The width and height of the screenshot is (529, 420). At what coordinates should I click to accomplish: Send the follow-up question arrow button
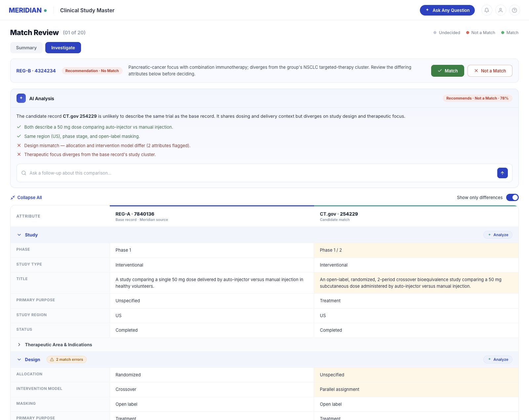pyautogui.click(x=502, y=173)
